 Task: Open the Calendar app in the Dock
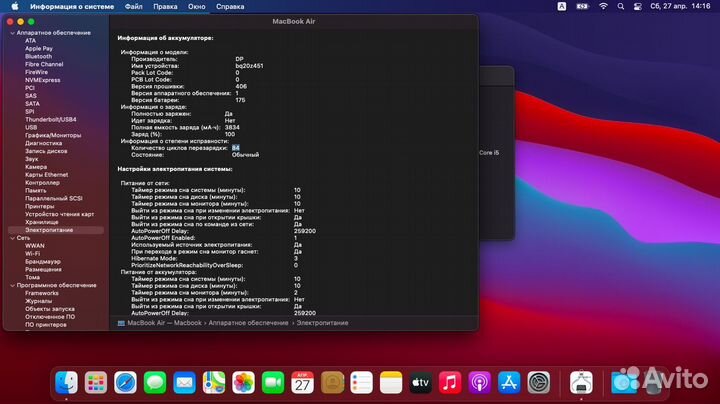tap(302, 382)
